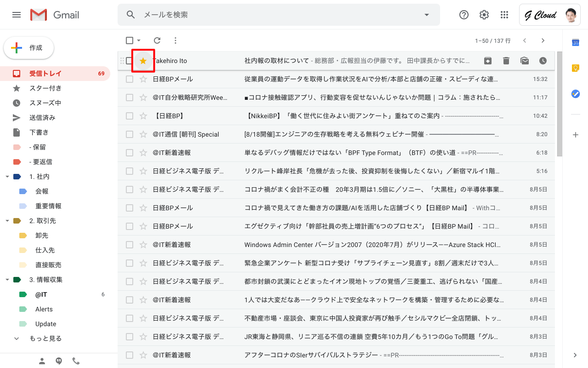
Task: Mark Takehiro Ito email as read
Action: [x=525, y=61]
